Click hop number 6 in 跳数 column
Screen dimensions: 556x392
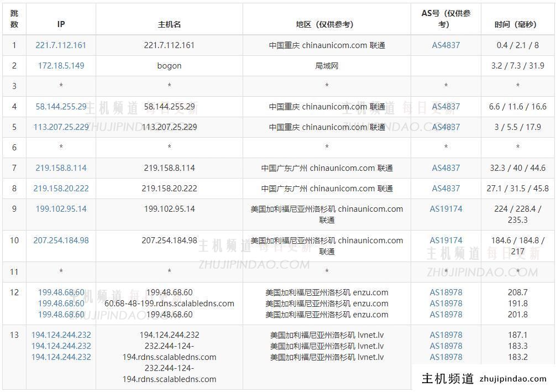tap(14, 147)
